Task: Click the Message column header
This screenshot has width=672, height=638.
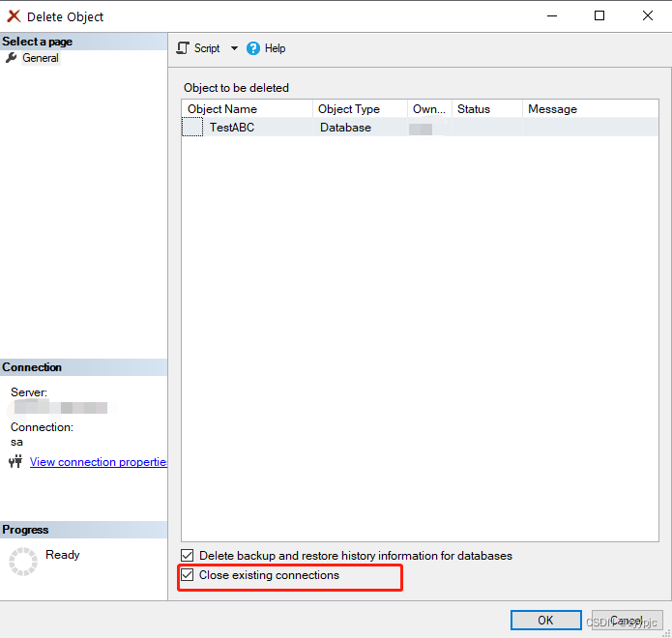Action: [591, 109]
